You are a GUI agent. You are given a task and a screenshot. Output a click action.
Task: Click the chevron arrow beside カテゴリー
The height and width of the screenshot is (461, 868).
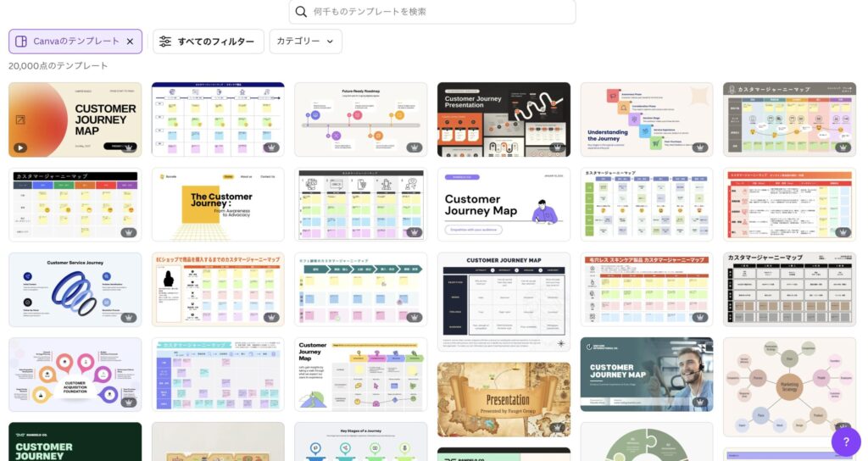[x=331, y=42]
